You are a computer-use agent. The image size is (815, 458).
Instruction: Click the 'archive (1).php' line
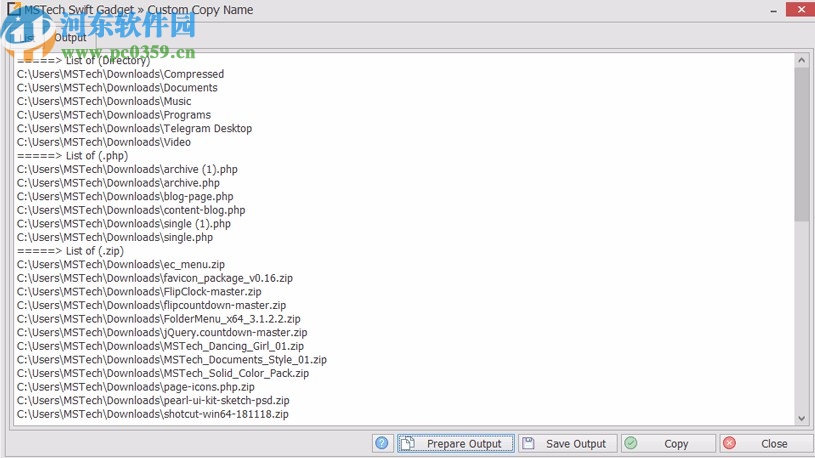tap(127, 169)
